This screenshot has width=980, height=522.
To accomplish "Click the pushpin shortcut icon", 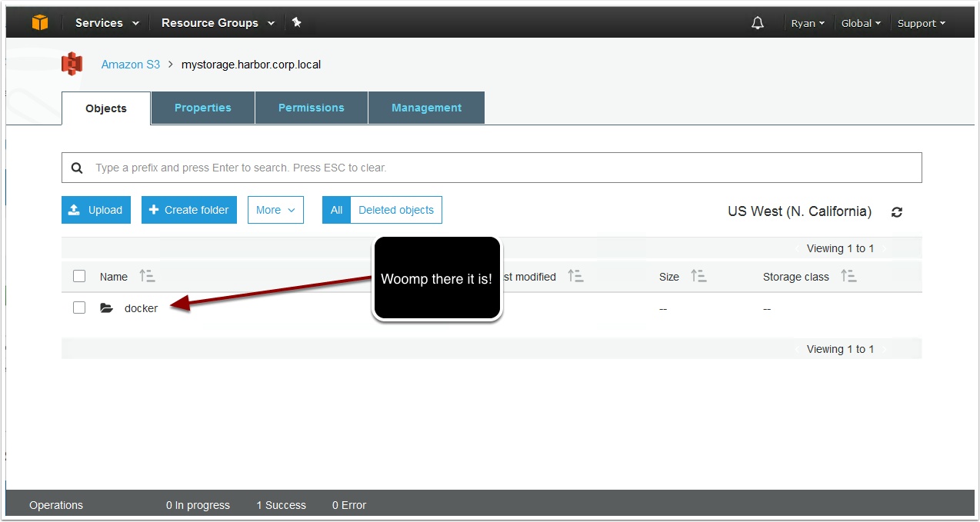I will point(296,23).
